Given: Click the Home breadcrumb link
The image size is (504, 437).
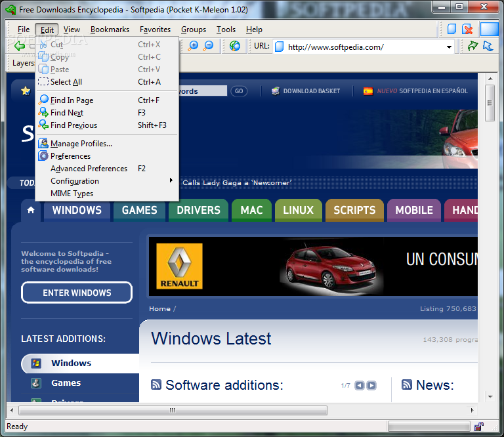Looking at the screenshot, I should [159, 309].
